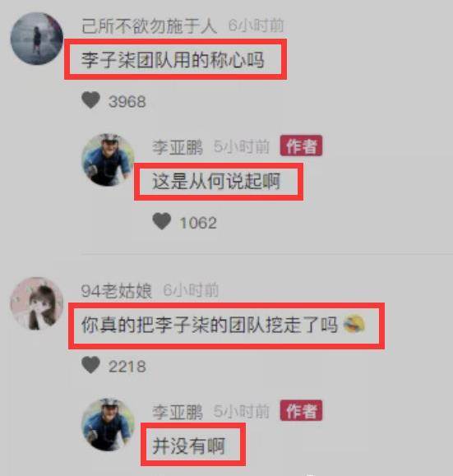Click the 2218 like count
The image size is (453, 476).
pos(127,367)
